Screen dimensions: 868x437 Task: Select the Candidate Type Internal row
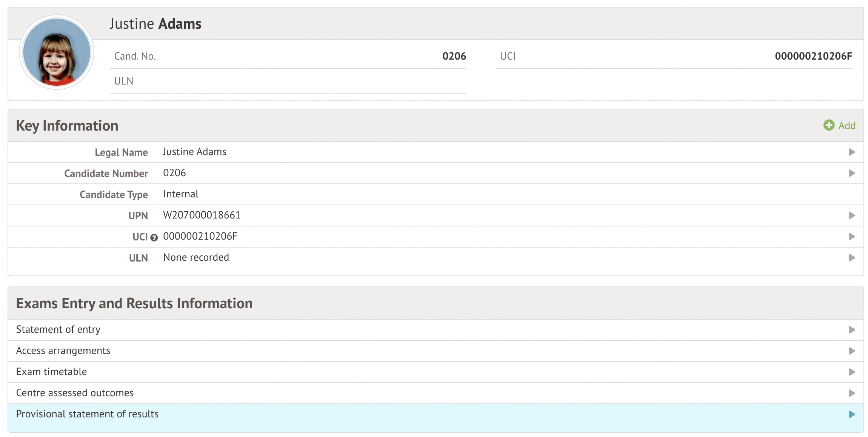pos(181,194)
